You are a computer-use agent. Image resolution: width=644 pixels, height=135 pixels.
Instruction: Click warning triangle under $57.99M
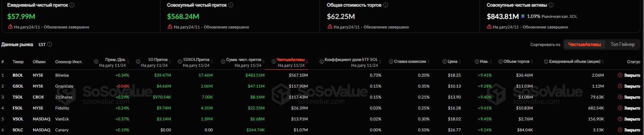pos(10,27)
